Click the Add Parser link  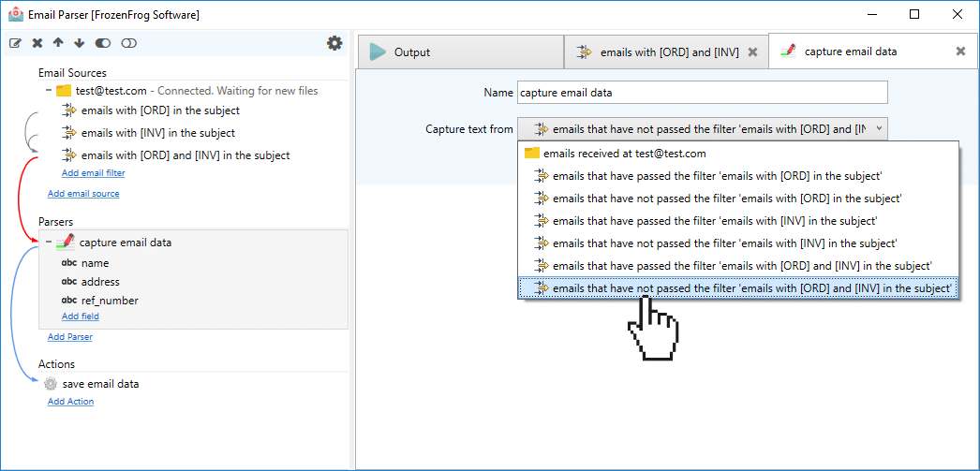coord(70,337)
